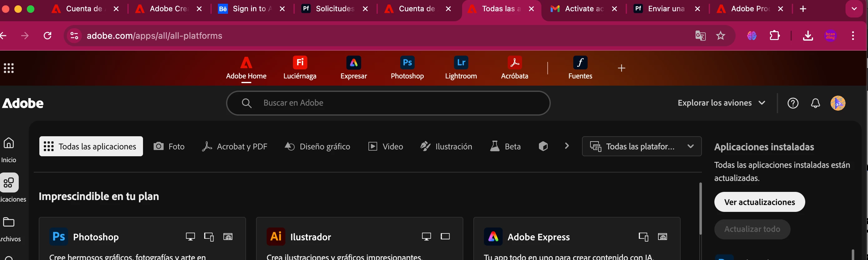Open Acróbata shortcut in top bar
Screen dimensions: 868x260
(x=515, y=68)
